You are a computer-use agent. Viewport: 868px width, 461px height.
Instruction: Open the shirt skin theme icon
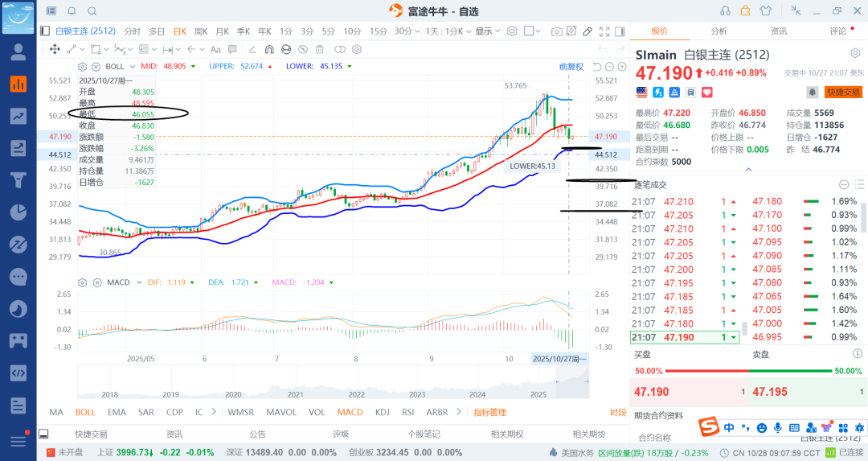point(766,10)
